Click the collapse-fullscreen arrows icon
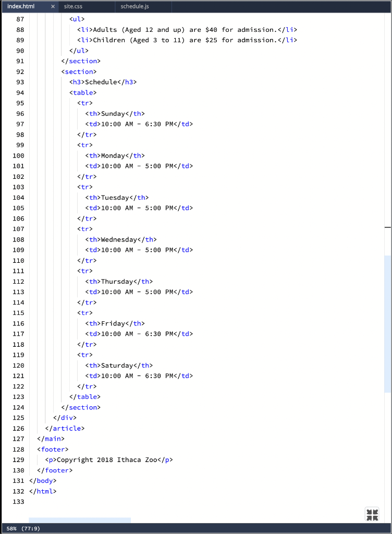This screenshot has height=534, width=392. coord(372,514)
